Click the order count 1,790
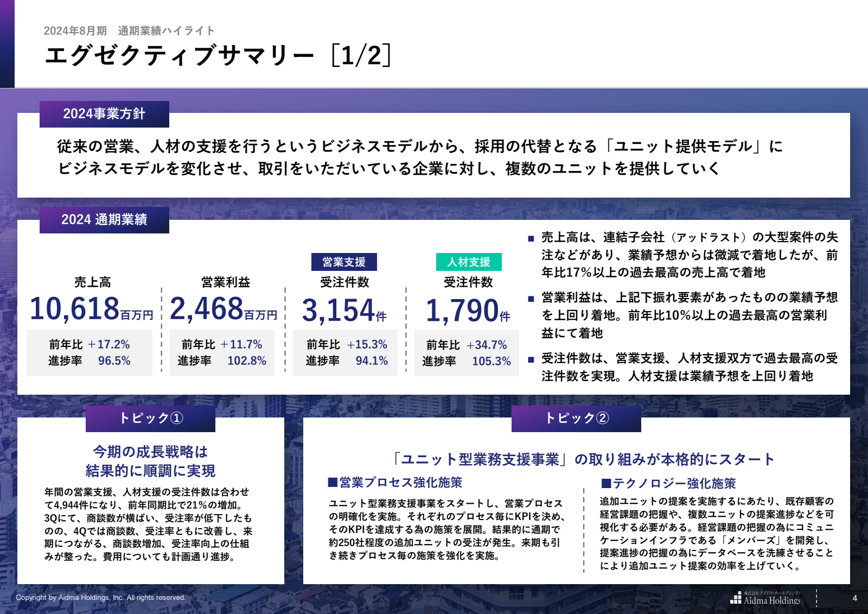 462,311
